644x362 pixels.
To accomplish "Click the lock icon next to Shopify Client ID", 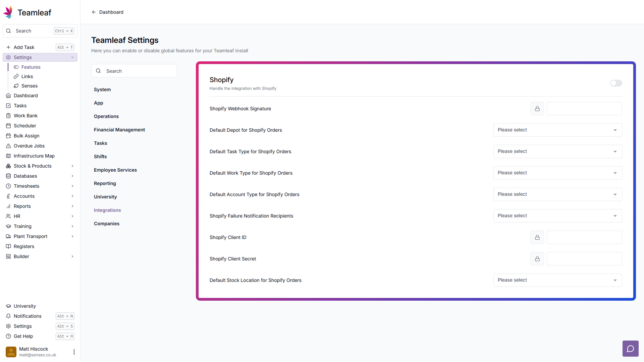I will click(537, 237).
